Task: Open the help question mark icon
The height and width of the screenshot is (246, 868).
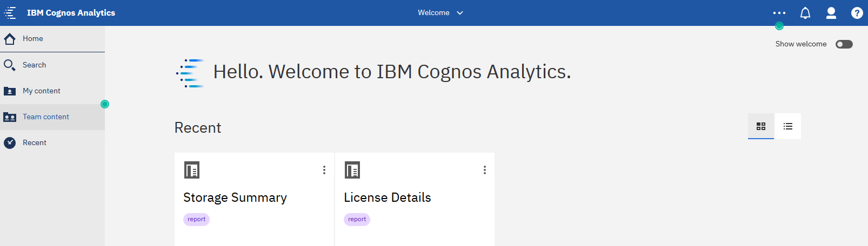Action: pos(857,13)
